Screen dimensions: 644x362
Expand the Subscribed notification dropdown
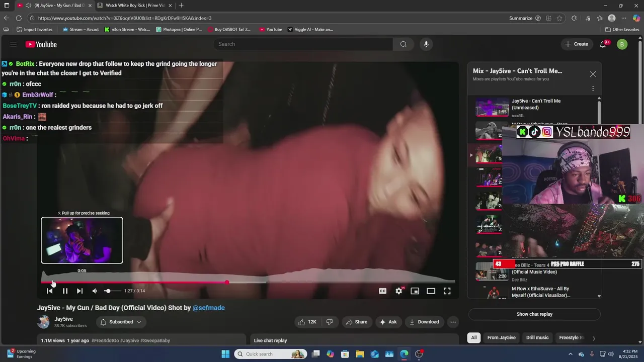[x=121, y=322]
